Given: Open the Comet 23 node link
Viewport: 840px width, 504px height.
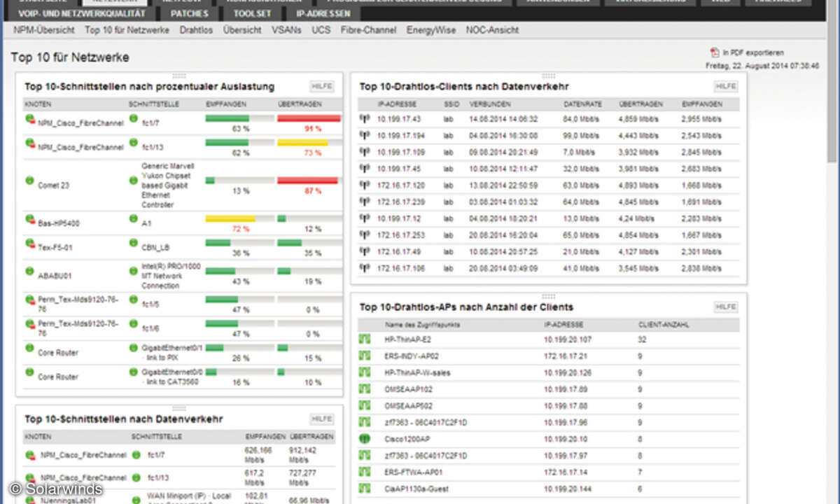Looking at the screenshot, I should 53,185.
